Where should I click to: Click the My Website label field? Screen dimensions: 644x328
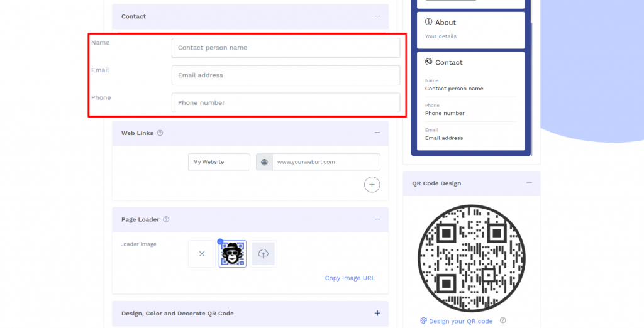coord(219,162)
